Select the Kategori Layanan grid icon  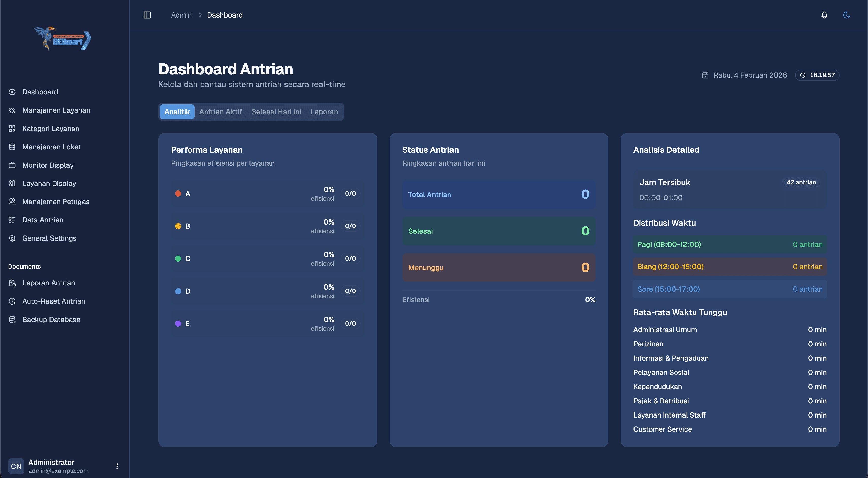tap(12, 129)
